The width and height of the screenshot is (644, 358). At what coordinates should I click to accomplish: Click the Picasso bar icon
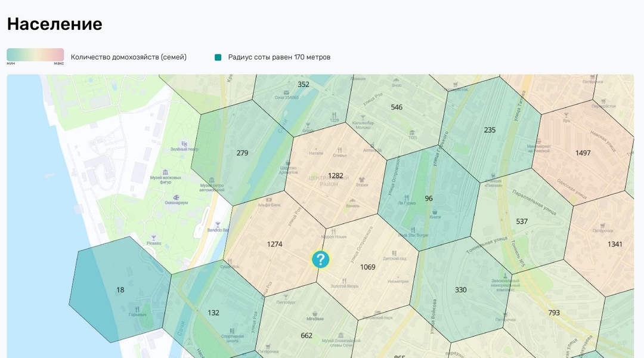tap(154, 238)
